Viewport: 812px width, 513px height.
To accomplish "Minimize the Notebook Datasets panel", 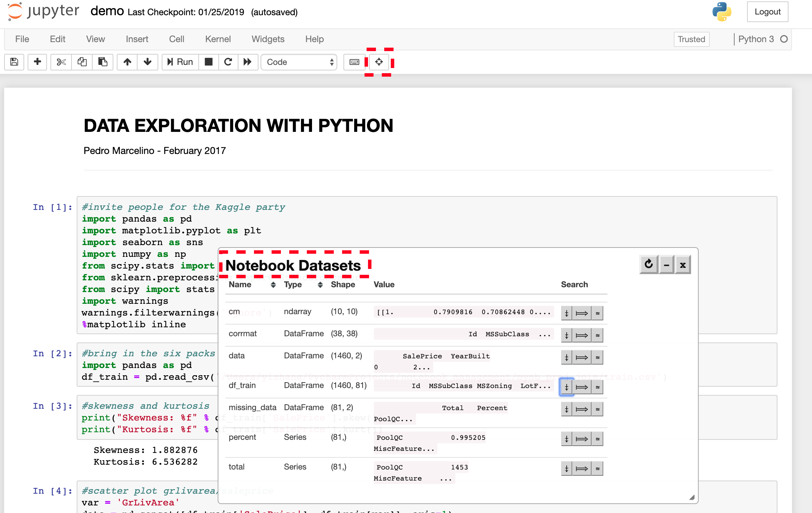I will tap(667, 265).
